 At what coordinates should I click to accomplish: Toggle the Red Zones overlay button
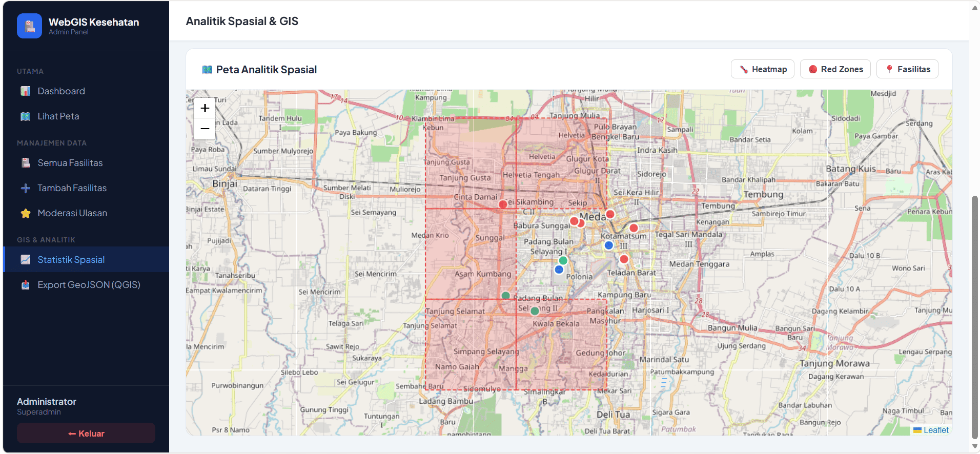[835, 69]
